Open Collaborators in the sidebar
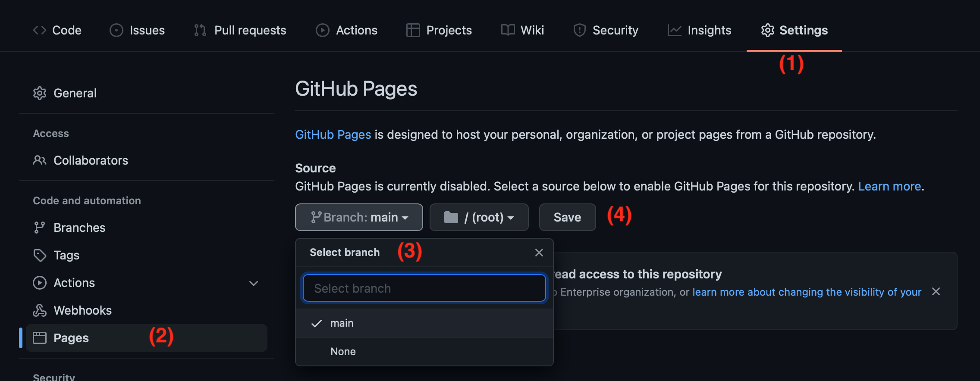980x381 pixels. pyautogui.click(x=91, y=160)
